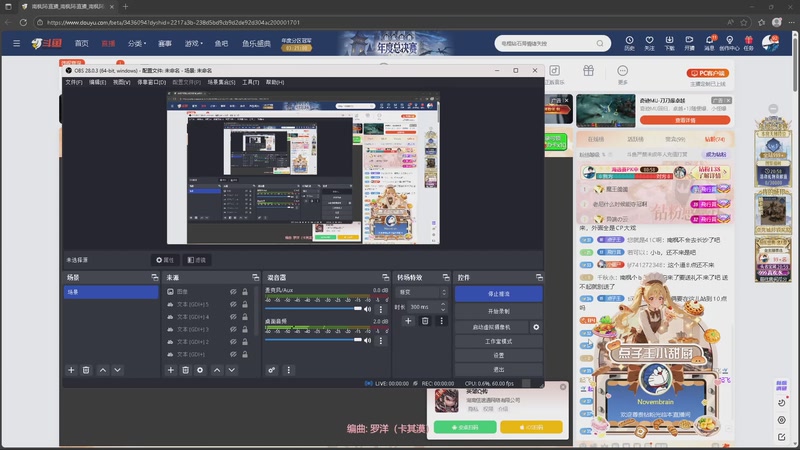The width and height of the screenshot is (800, 450).
Task: Open the mixer panel three-dot menu
Action: [x=289, y=370]
